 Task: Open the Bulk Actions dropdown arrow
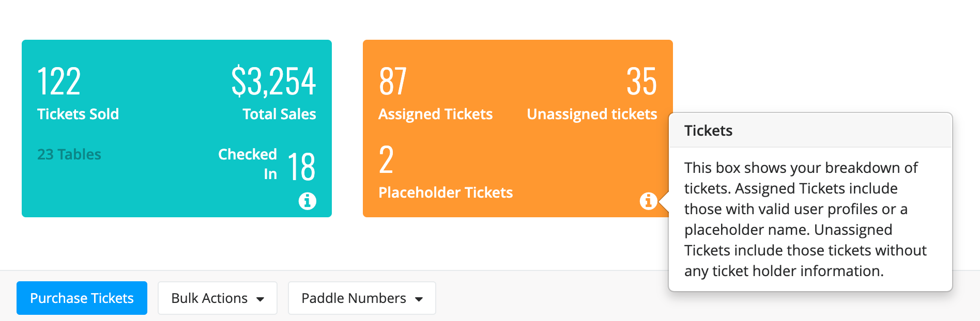pyautogui.click(x=261, y=299)
